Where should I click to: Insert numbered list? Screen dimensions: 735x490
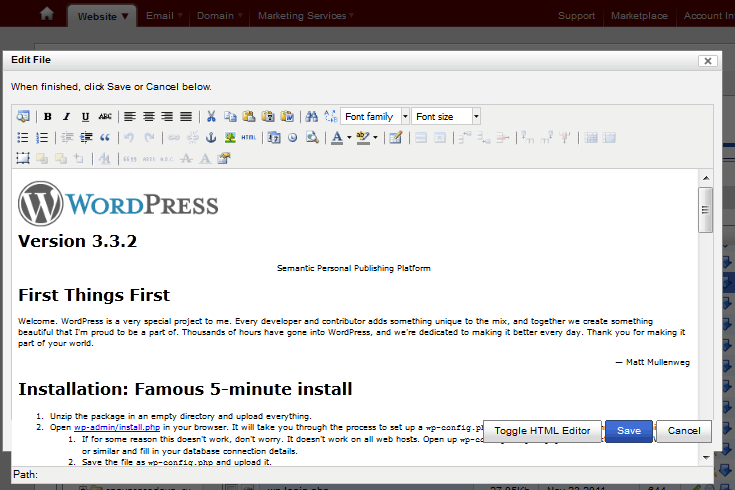point(42,137)
